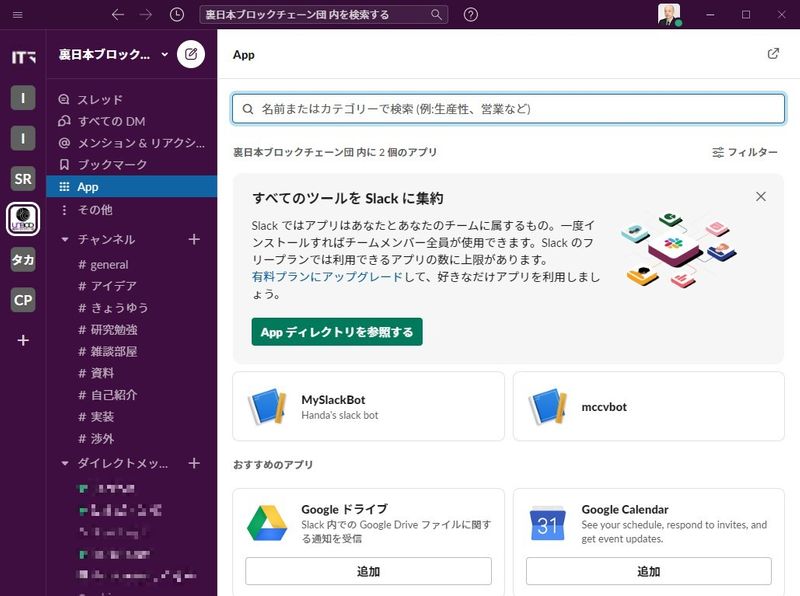800x596 pixels.
Task: Open the workspace name dropdown
Action: tap(116, 54)
